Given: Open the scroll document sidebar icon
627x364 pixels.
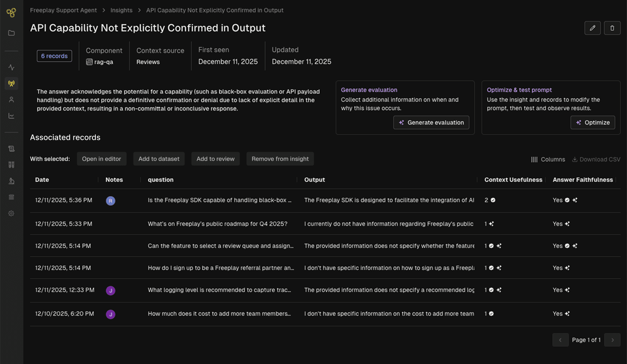Looking at the screenshot, I should click(x=11, y=149).
